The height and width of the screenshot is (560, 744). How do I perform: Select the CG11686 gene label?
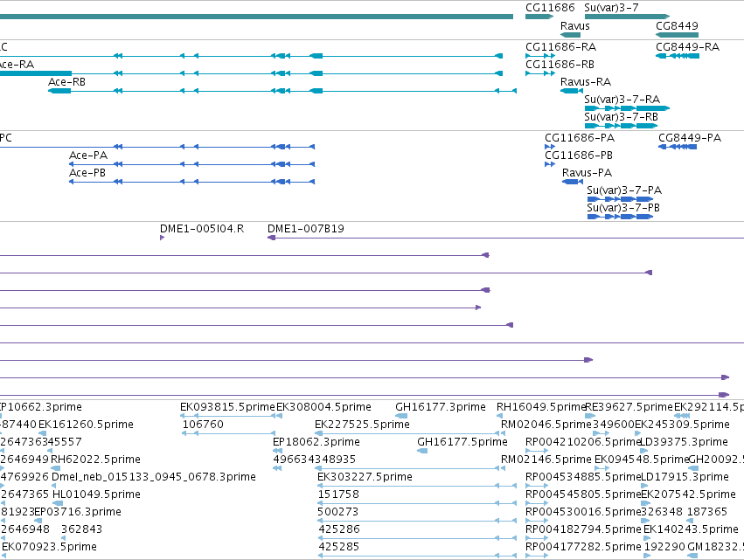click(x=550, y=8)
